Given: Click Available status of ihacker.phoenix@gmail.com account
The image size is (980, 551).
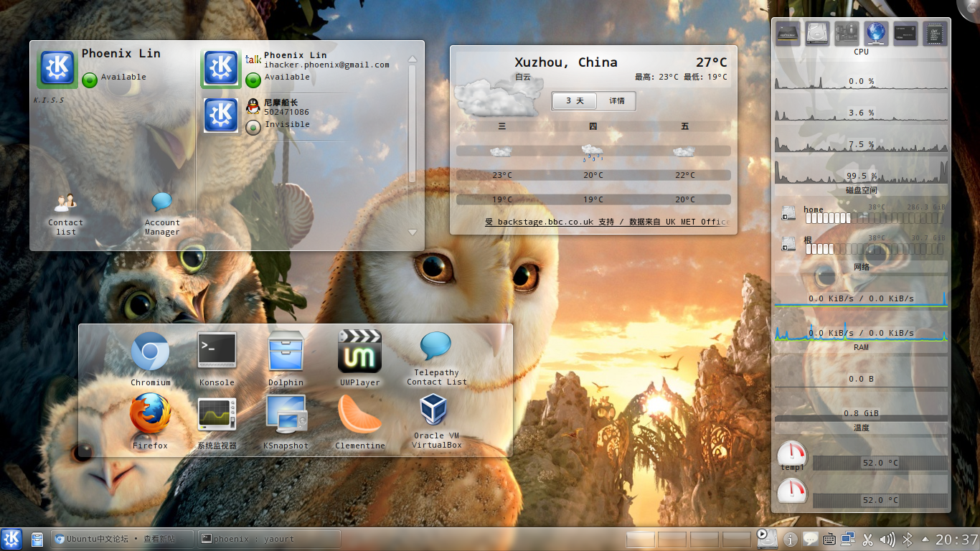Looking at the screenshot, I should pyautogui.click(x=253, y=80).
